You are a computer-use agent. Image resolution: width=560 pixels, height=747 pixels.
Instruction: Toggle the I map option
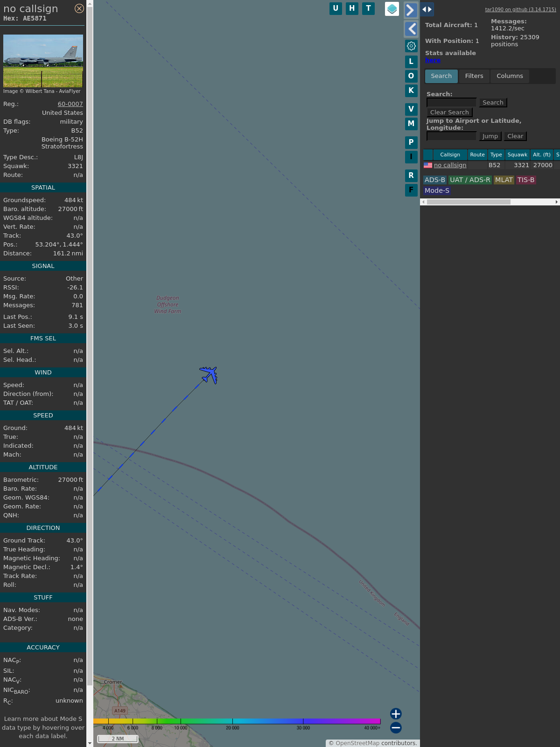tap(411, 157)
